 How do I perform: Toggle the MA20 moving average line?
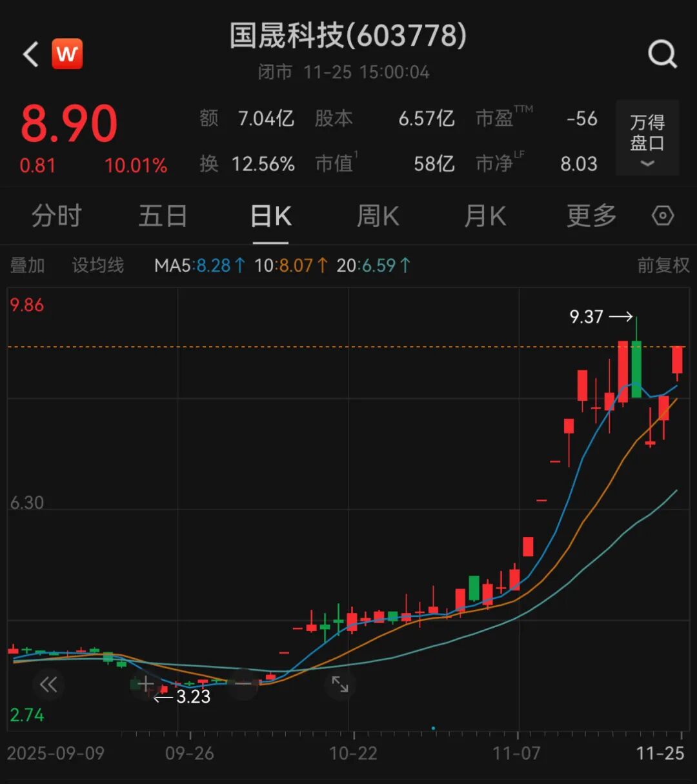(373, 265)
